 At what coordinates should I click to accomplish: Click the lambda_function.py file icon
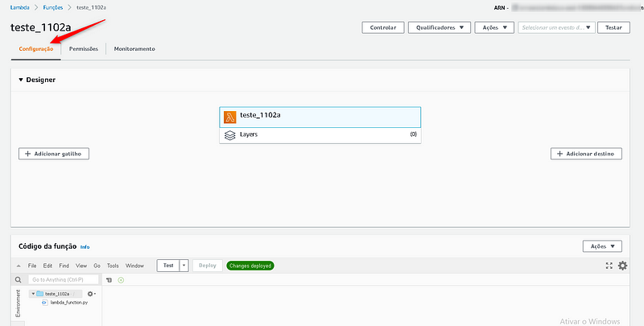[45, 303]
